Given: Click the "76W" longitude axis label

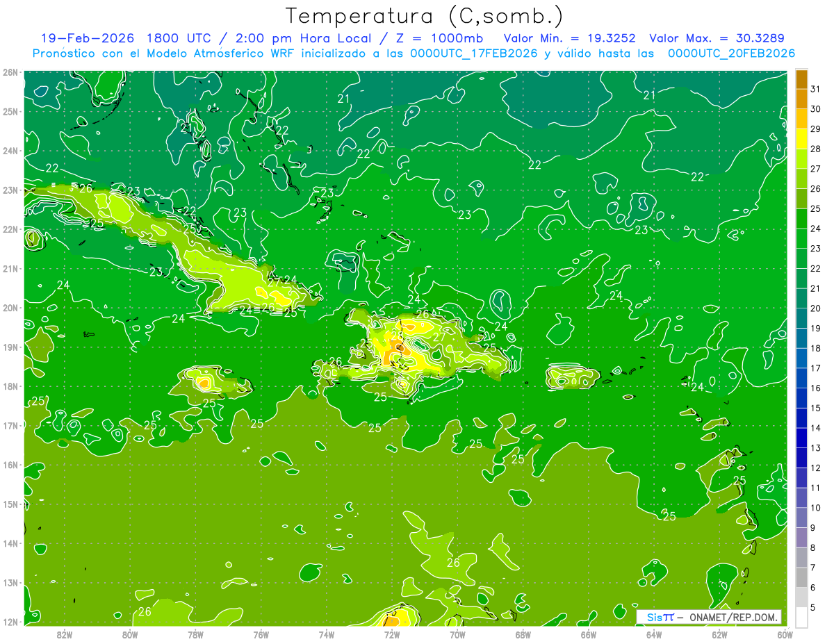Looking at the screenshot, I should click(x=261, y=634).
